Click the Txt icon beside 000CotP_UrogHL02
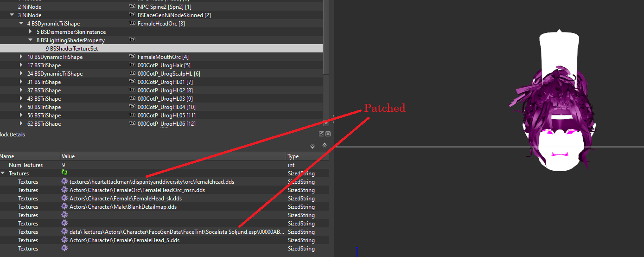 tap(132, 90)
